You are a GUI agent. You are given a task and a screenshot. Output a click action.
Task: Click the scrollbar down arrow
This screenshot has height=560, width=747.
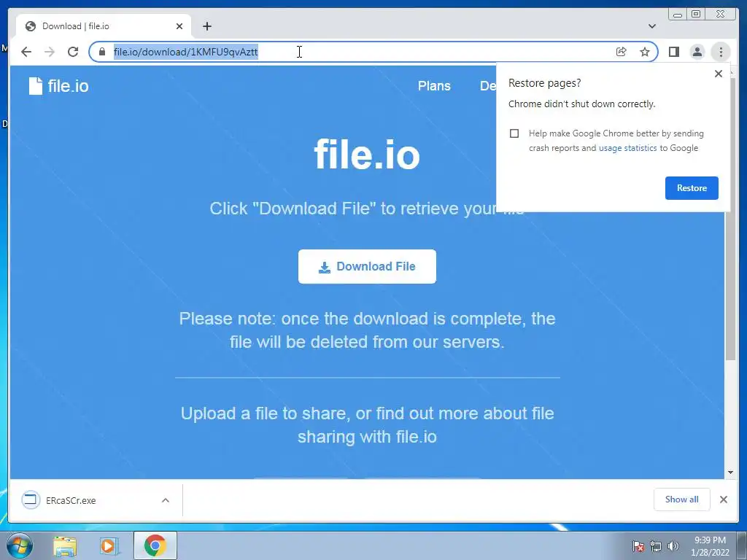click(x=730, y=472)
